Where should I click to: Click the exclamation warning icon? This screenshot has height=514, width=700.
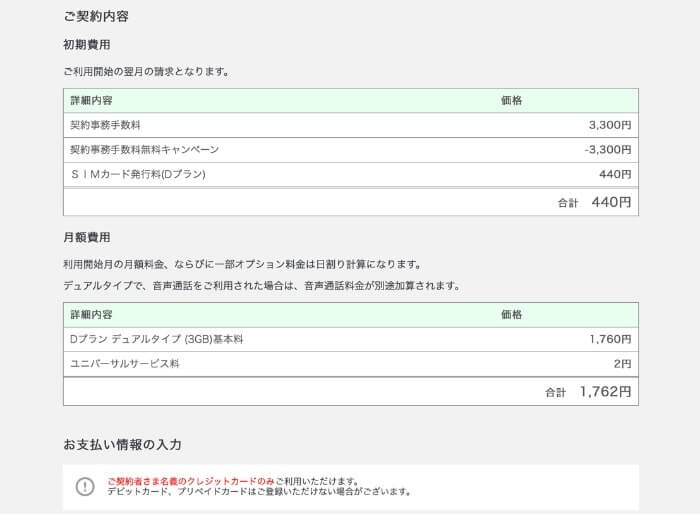click(85, 486)
